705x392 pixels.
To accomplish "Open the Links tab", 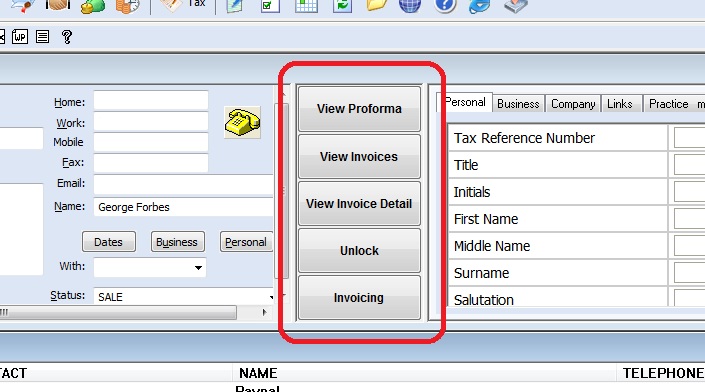I will click(620, 104).
